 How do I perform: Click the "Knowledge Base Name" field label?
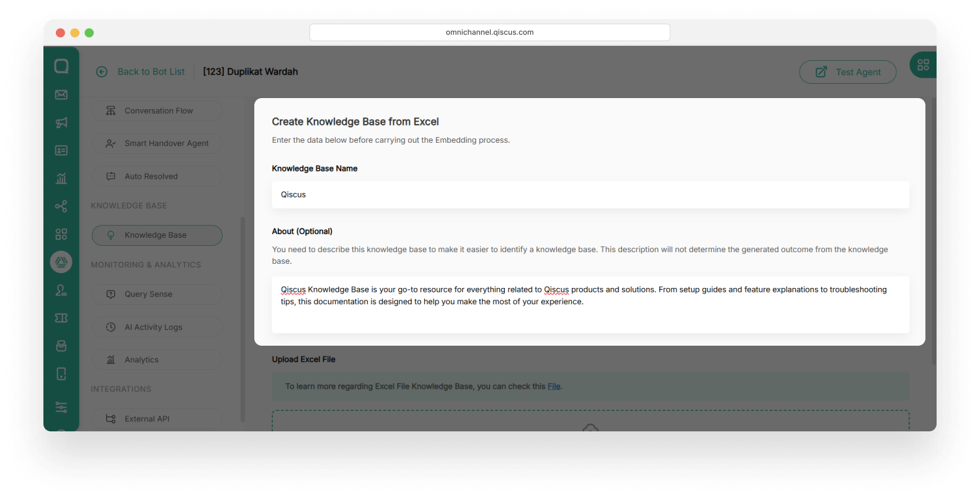click(314, 169)
